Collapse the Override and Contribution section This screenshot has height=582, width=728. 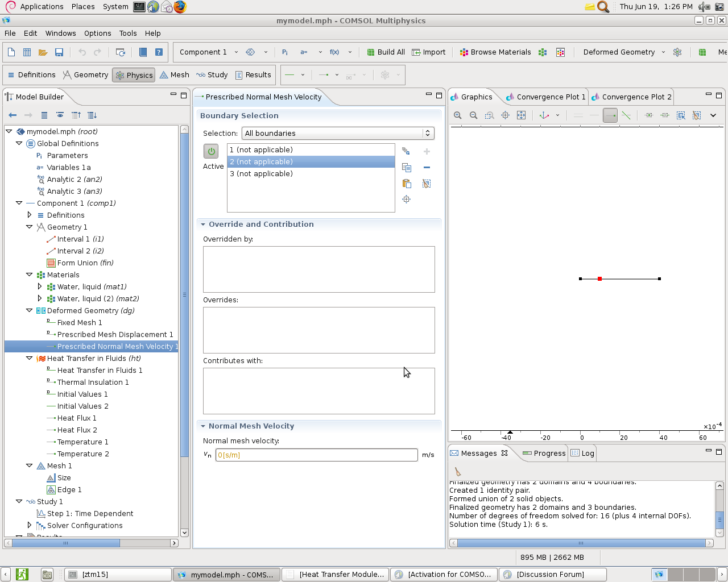(203, 225)
